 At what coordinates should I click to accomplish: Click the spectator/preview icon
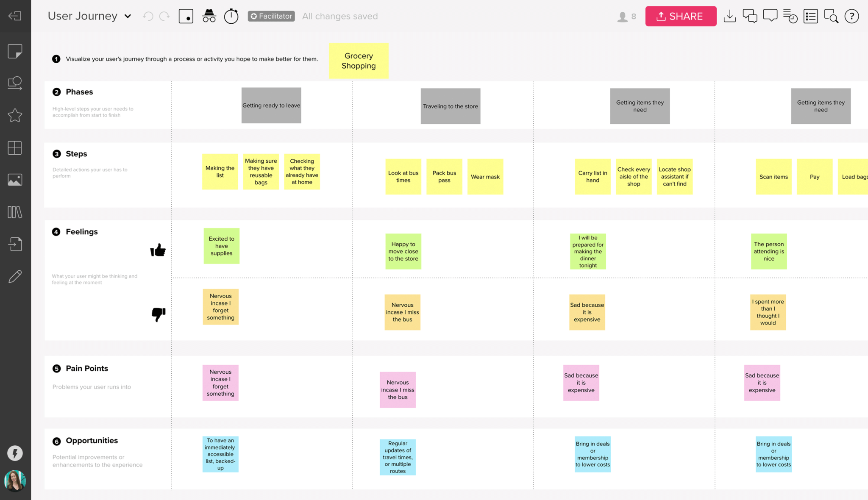point(209,16)
